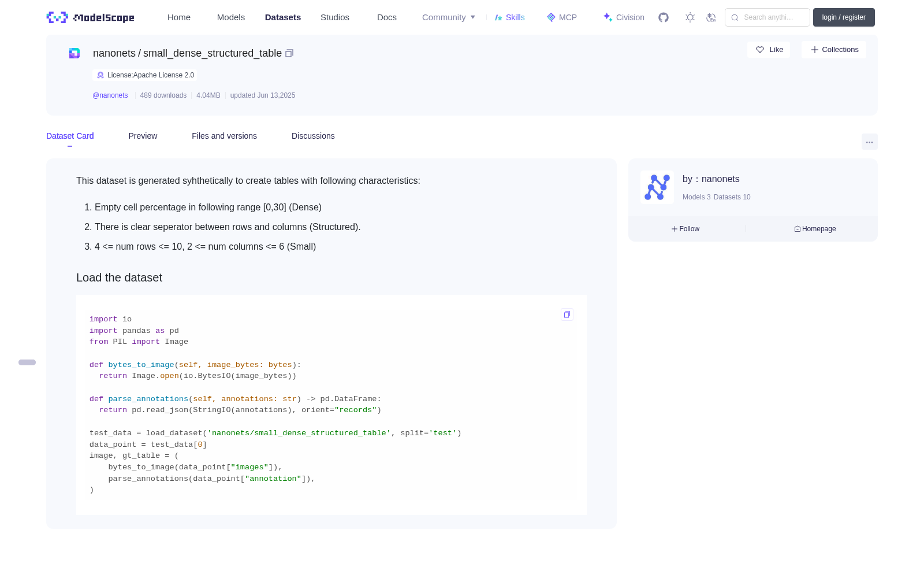Click the '4 <= num rows <= 10' list item
Screen dimensions: 924x578
(205, 247)
